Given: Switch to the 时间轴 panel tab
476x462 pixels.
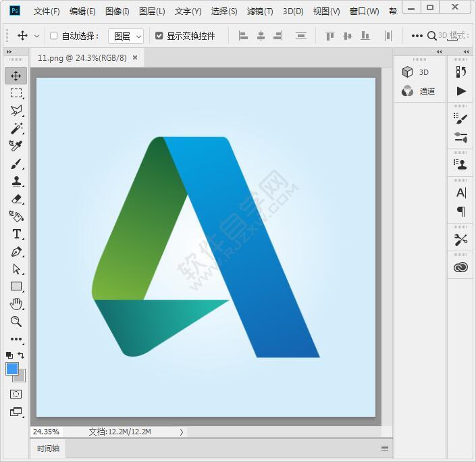Looking at the screenshot, I should pyautogui.click(x=48, y=448).
